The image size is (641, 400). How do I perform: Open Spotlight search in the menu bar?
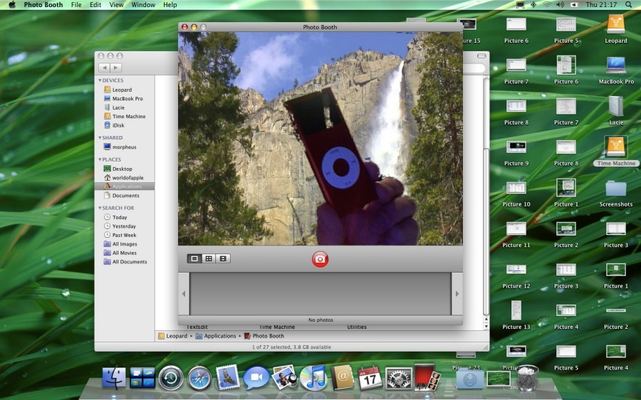pos(628,5)
